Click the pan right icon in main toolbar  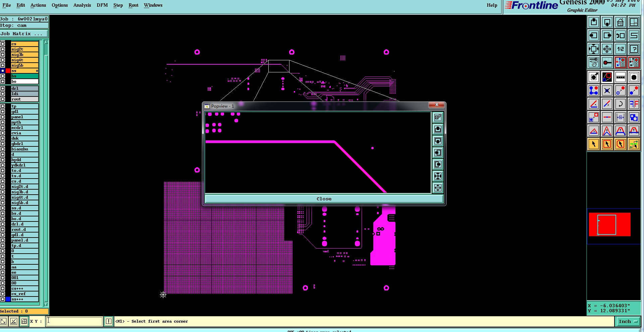607,36
